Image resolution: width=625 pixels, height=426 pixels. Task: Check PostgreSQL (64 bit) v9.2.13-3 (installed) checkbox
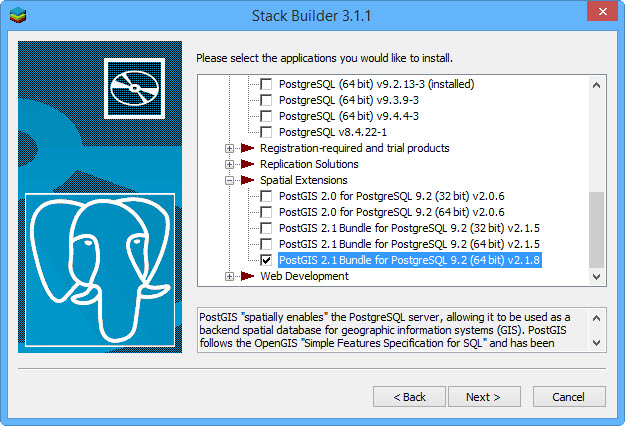pyautogui.click(x=266, y=84)
